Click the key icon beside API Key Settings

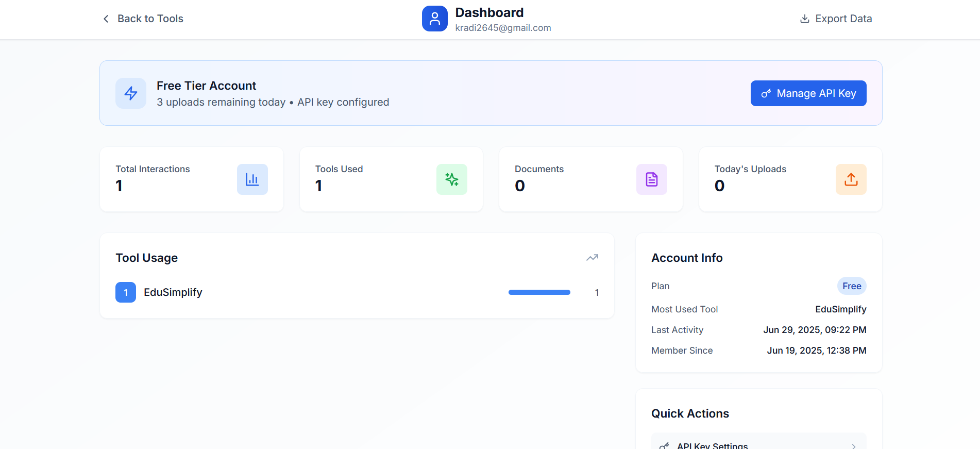[x=665, y=446]
